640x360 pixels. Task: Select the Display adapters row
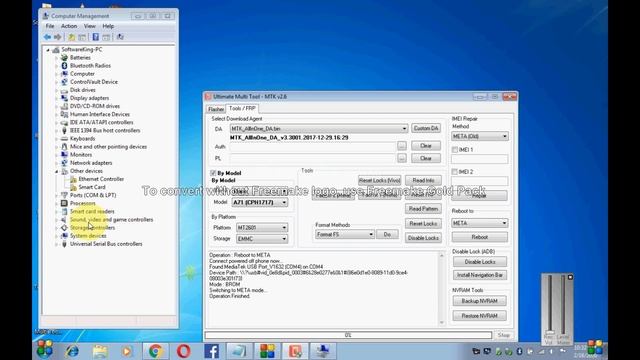(x=89, y=98)
